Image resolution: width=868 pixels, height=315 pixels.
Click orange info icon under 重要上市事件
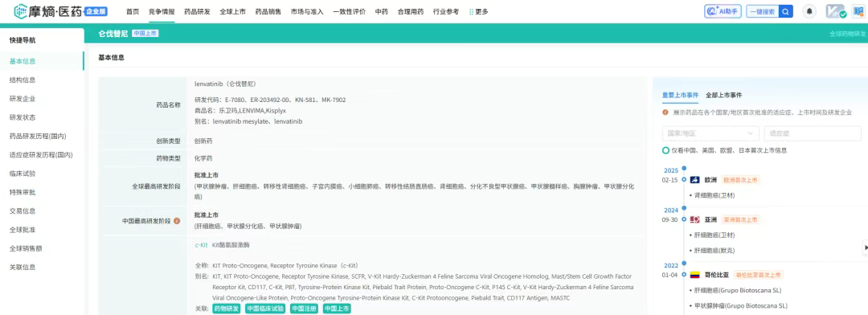[665, 112]
